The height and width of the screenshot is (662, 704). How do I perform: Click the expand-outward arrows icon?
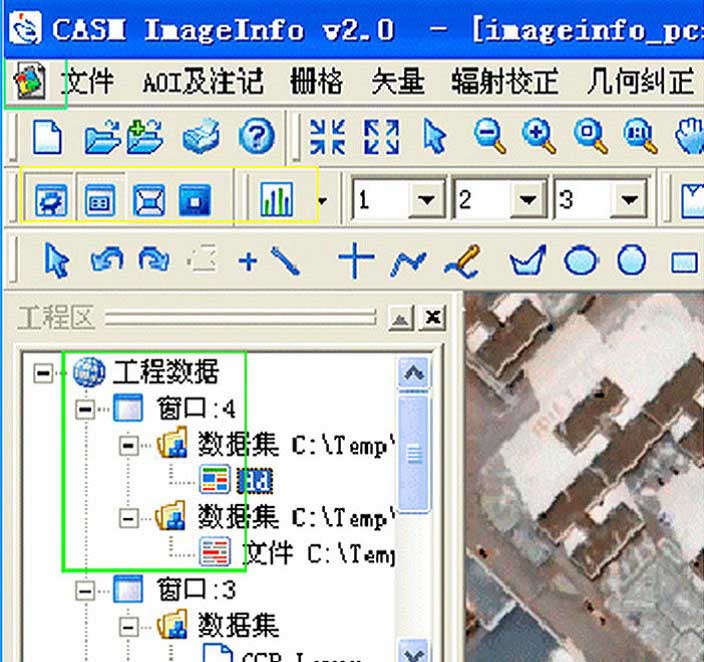[x=381, y=137]
